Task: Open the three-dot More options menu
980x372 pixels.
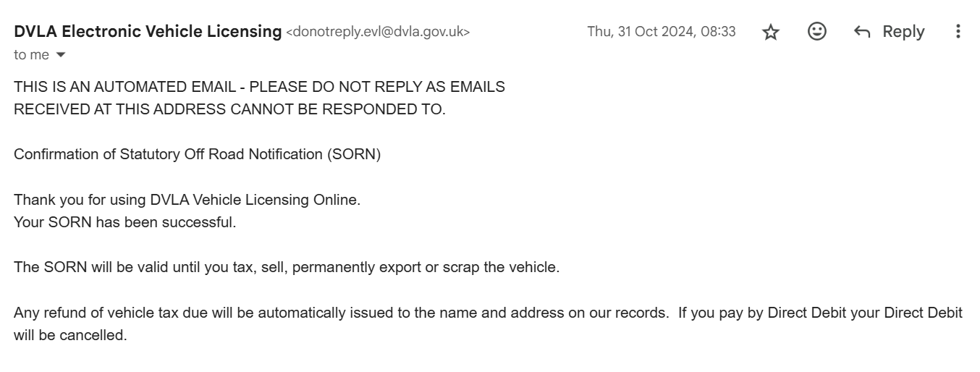Action: (958, 31)
